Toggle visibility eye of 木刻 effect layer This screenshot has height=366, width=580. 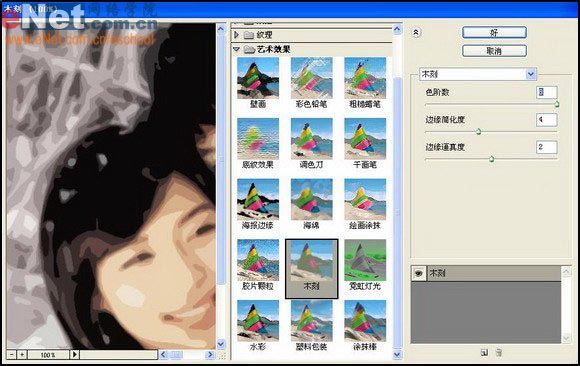click(419, 273)
